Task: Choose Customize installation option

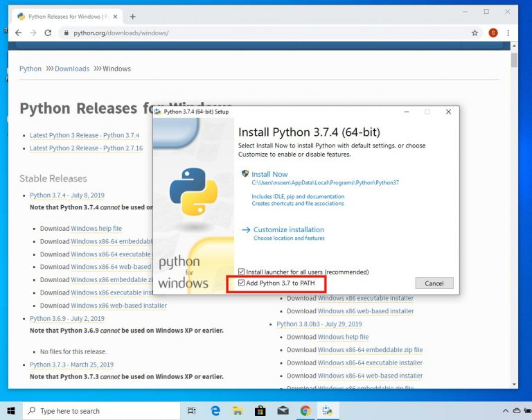Action: pyautogui.click(x=288, y=229)
